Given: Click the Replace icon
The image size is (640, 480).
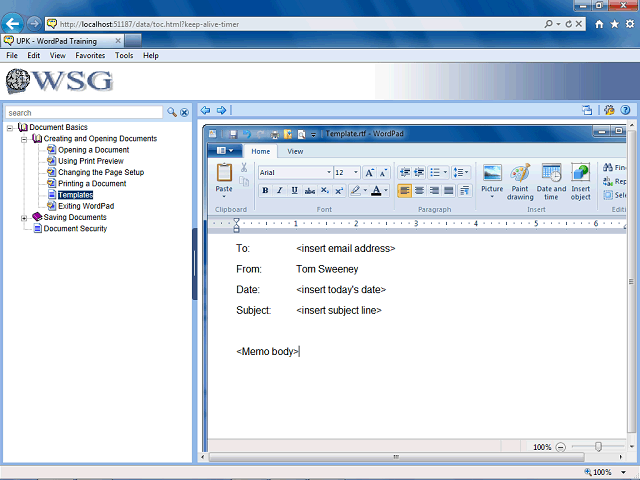Looking at the screenshot, I should [608, 181].
